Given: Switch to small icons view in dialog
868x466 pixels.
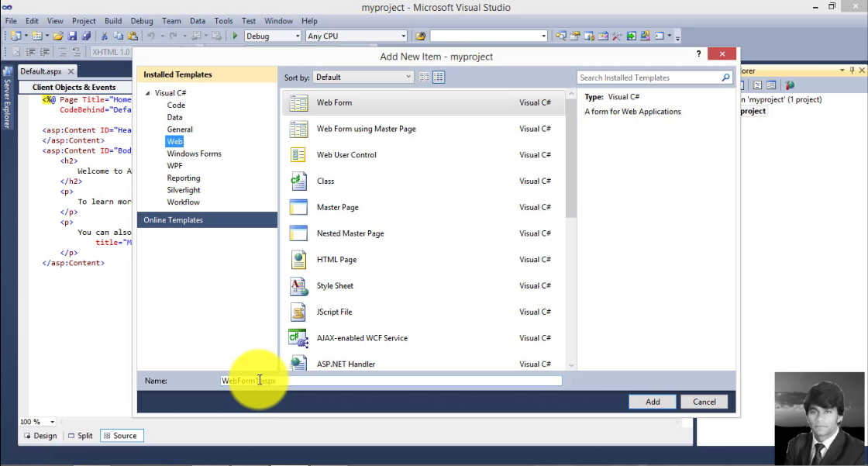Looking at the screenshot, I should pyautogui.click(x=424, y=78).
